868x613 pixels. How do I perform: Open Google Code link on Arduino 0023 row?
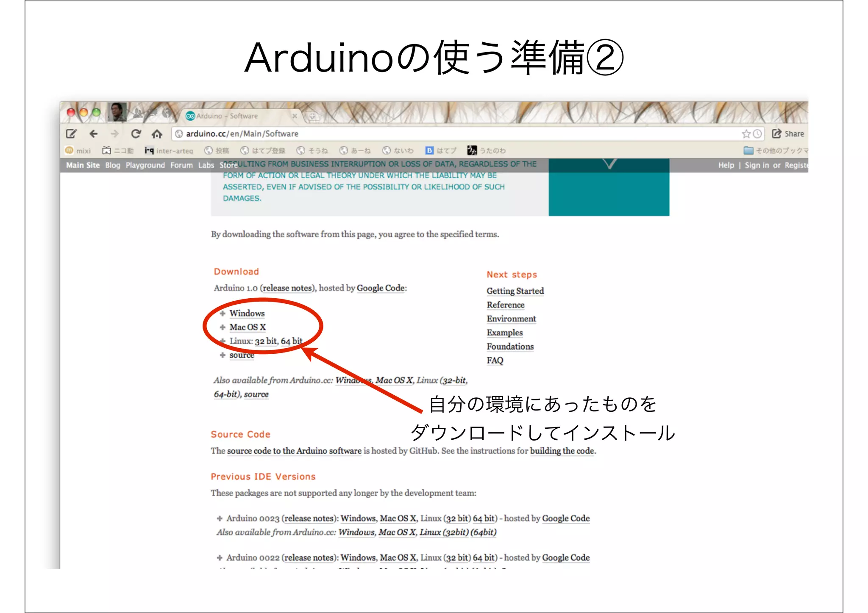(x=566, y=519)
